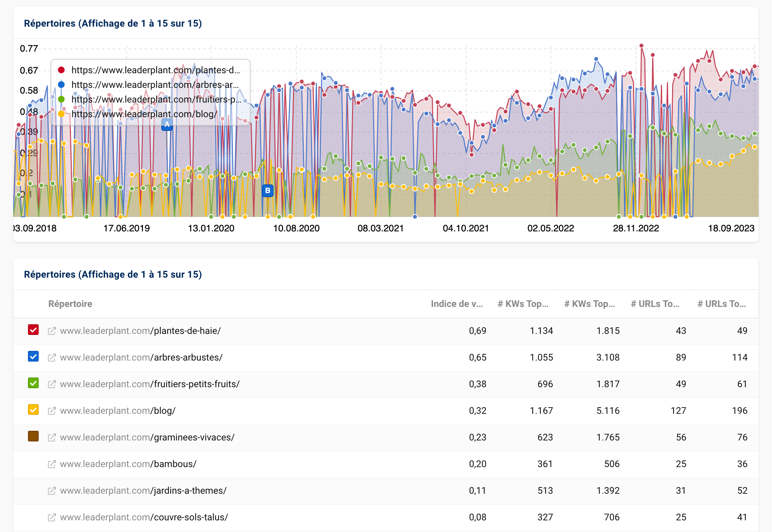Viewport: 772px width, 532px height.
Task: Open www.leaderplant.com/jardins-a-themes/ link
Action: 144,491
